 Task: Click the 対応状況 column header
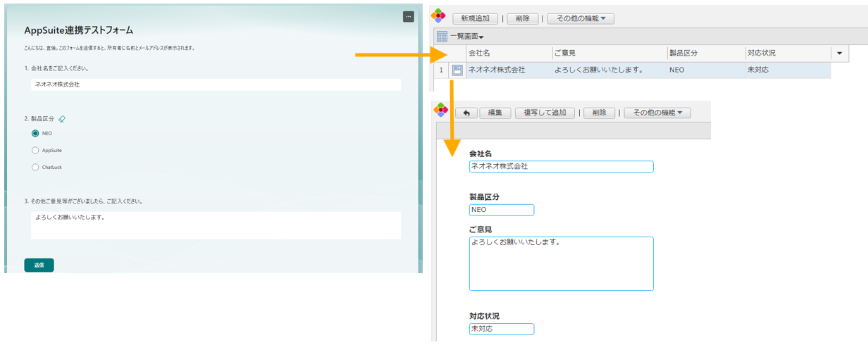(x=788, y=53)
